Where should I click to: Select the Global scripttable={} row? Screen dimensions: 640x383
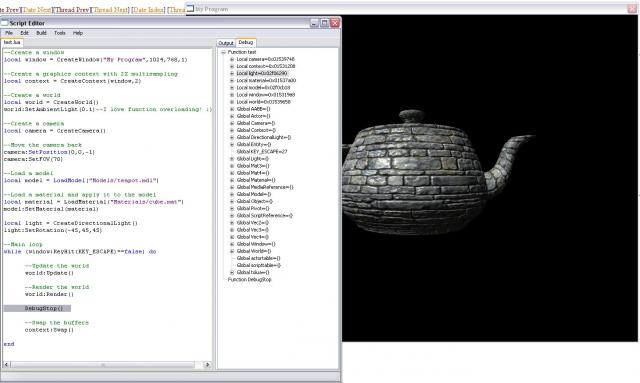point(259,265)
